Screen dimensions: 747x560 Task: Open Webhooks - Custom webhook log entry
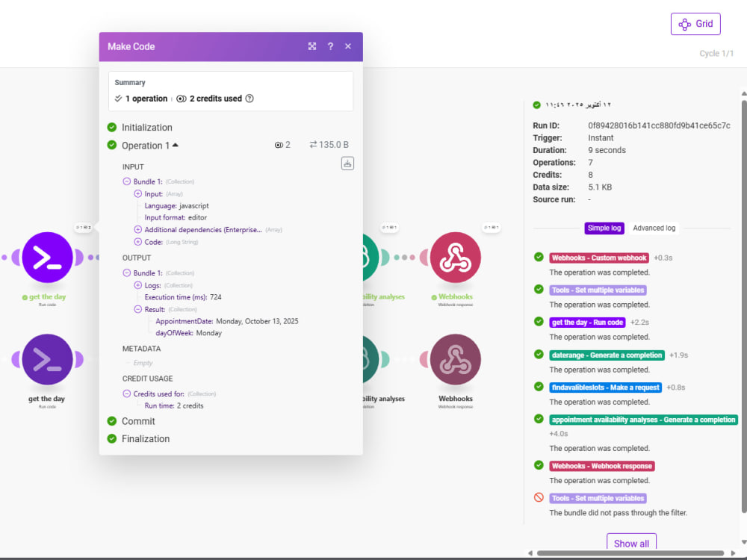pos(599,258)
